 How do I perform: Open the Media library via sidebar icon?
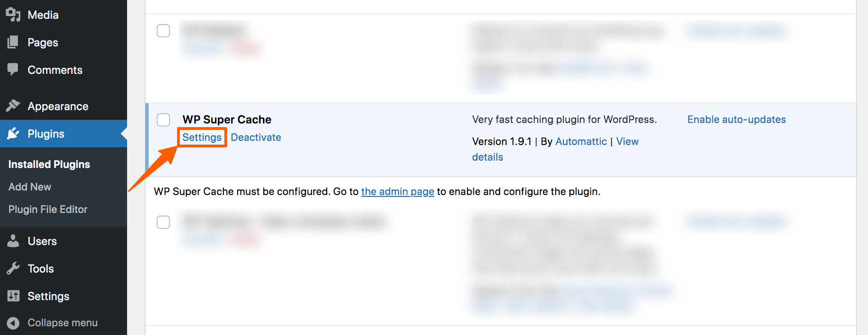13,15
